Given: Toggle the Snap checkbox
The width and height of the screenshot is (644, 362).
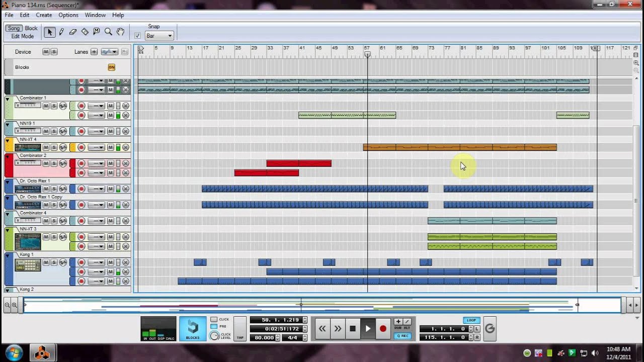Looking at the screenshot, I should 137,36.
